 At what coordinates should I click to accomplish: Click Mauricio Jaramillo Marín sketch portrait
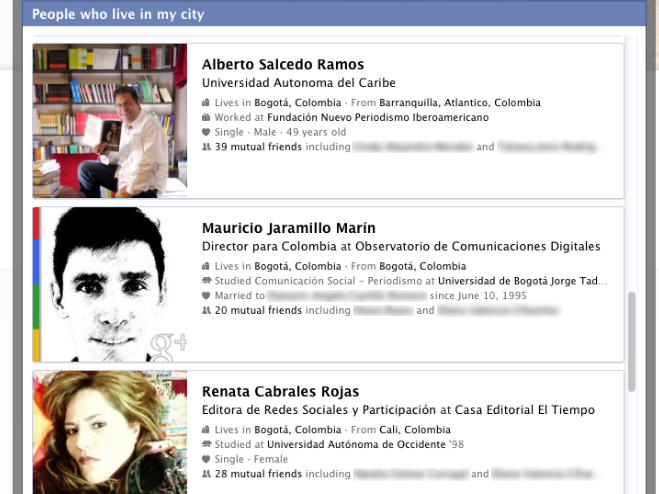[x=110, y=284]
